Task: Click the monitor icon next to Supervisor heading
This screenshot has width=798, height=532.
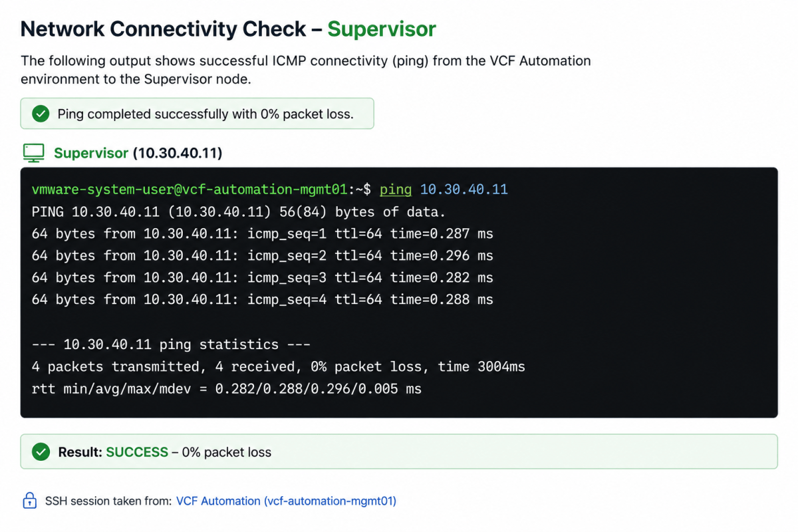Action: pos(34,153)
